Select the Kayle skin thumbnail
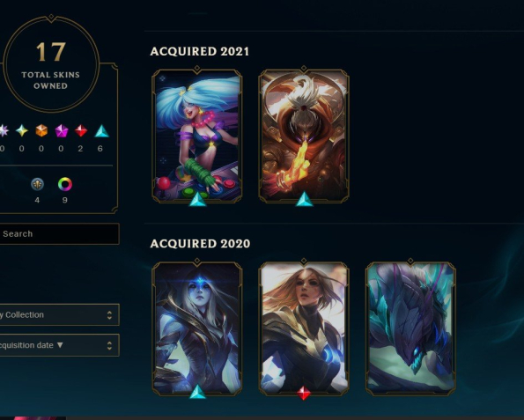This screenshot has width=524, height=420. pyautogui.click(x=304, y=328)
